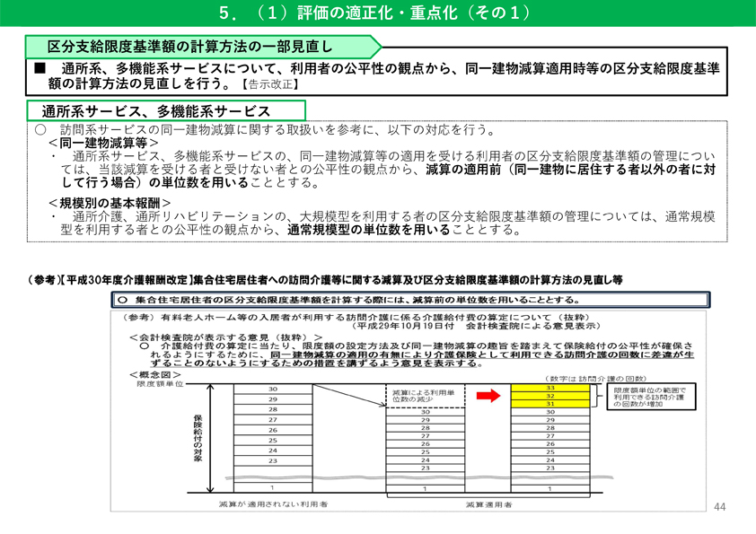This screenshot has height=534, width=756.
Task: Select heading 区分支給限度基準額の計算方法の一部見直し
Action: coord(190,47)
